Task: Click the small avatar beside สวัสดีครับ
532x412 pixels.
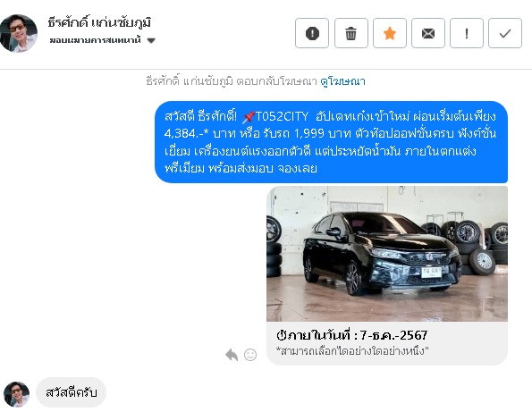Action: click(x=16, y=394)
